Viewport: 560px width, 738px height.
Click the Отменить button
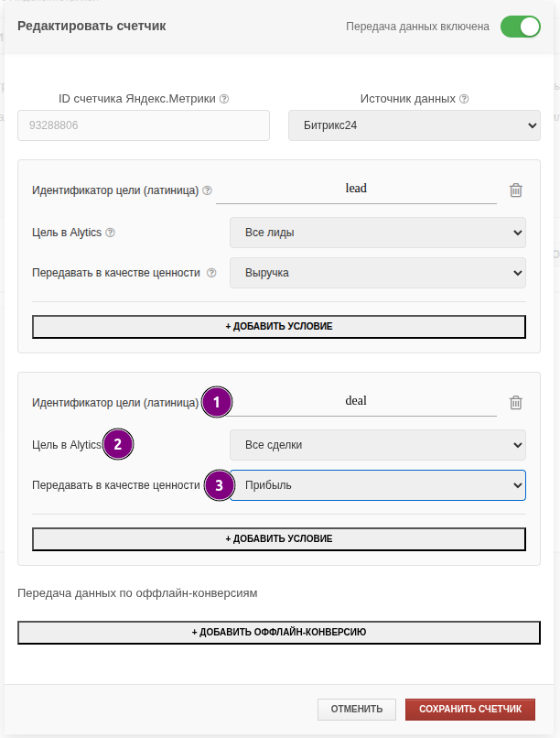[357, 710]
